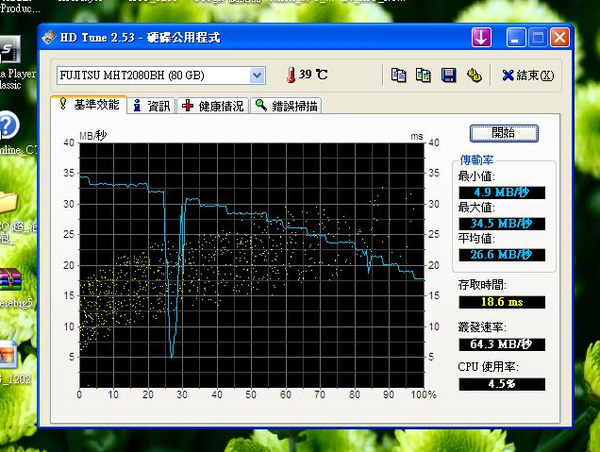The height and width of the screenshot is (452, 600).
Task: Minimize the HD Tune window
Action: pos(515,38)
